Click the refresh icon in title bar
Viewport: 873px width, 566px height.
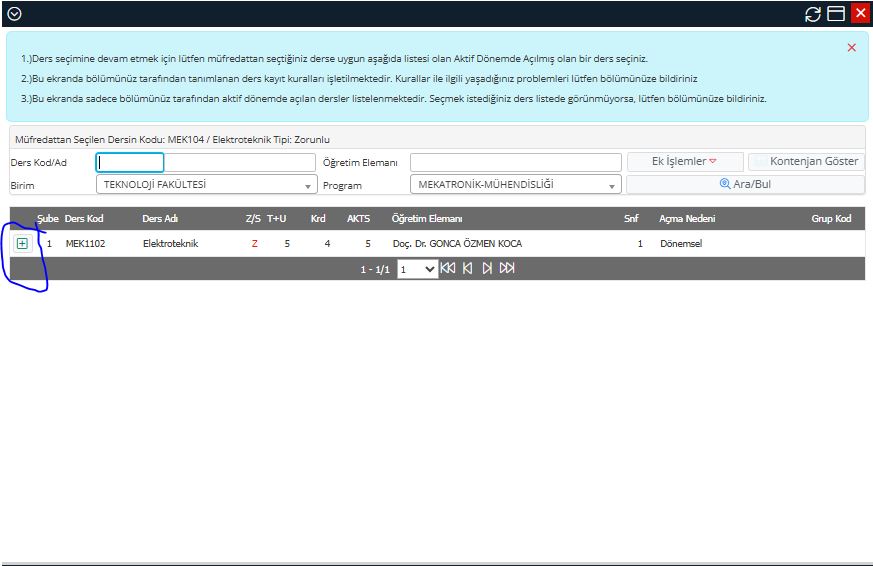click(x=813, y=14)
